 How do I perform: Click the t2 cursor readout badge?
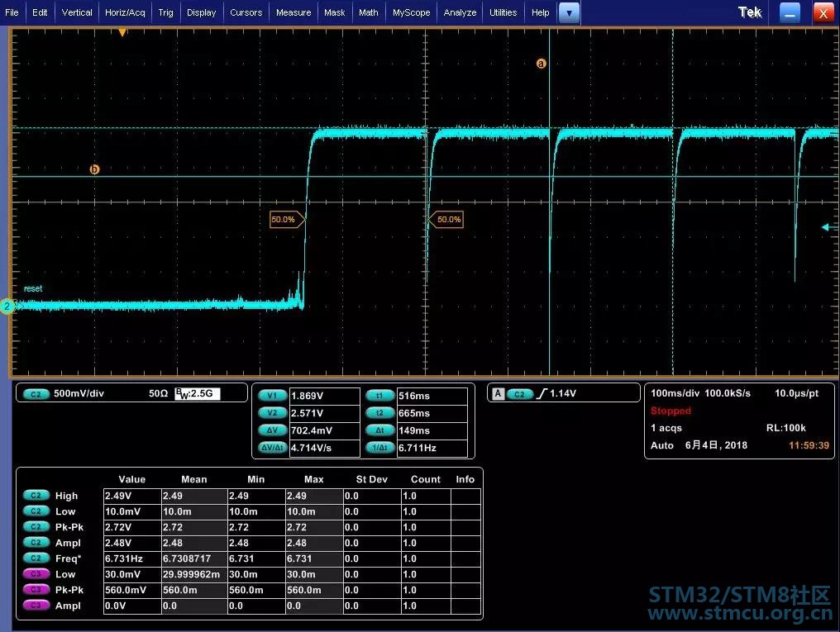tap(379, 413)
